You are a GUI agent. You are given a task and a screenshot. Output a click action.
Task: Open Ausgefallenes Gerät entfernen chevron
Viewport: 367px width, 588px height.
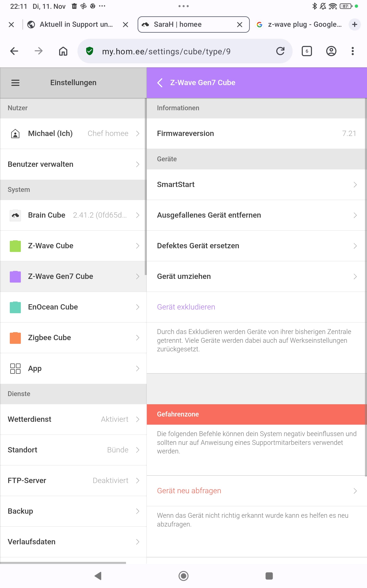pos(355,215)
